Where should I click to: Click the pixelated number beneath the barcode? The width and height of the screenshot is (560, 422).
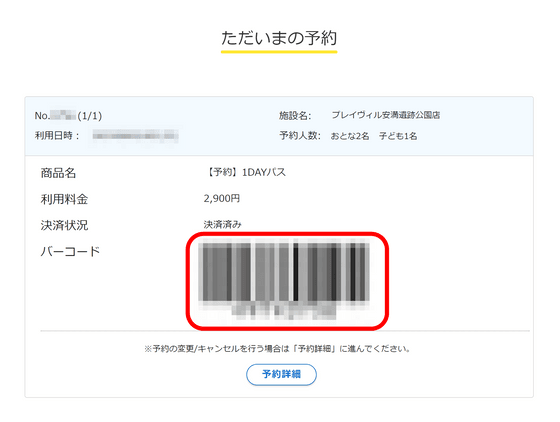(284, 310)
